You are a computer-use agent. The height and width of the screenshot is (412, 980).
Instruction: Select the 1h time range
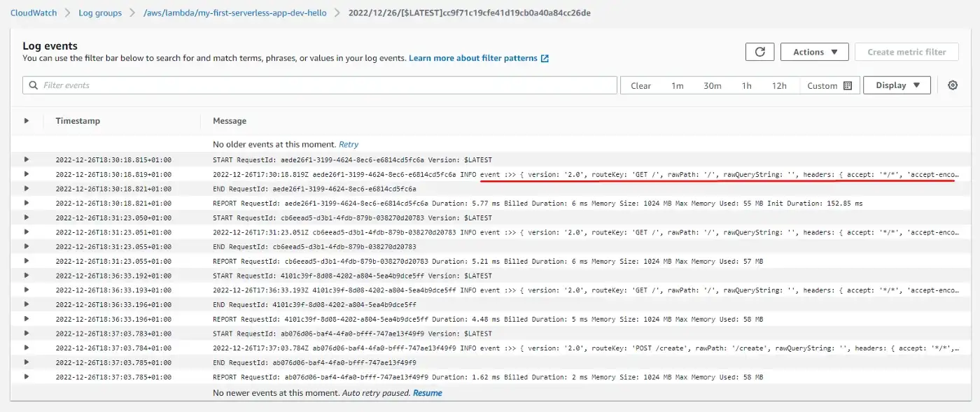click(746, 85)
